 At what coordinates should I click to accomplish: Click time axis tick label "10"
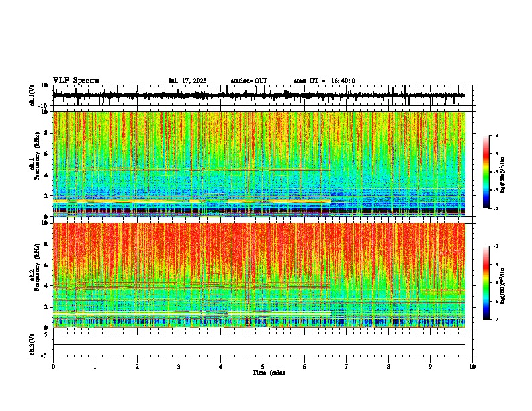click(472, 367)
